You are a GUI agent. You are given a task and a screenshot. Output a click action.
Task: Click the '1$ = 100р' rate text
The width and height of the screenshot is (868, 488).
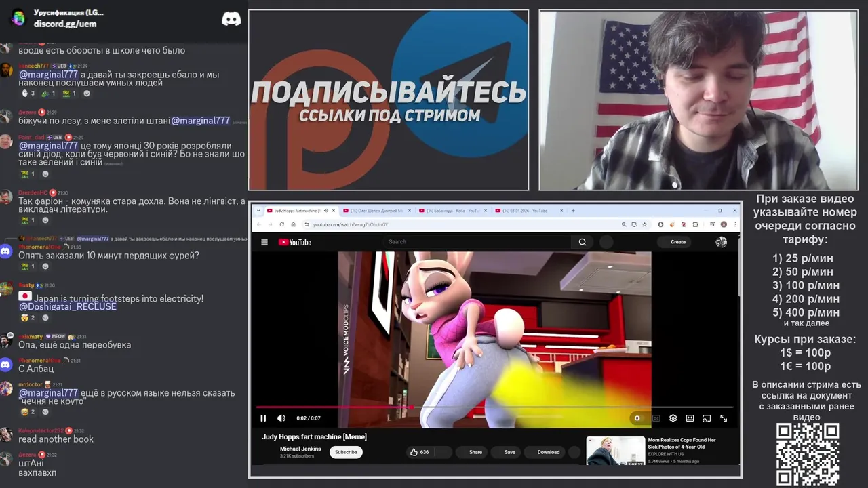pyautogui.click(x=805, y=352)
